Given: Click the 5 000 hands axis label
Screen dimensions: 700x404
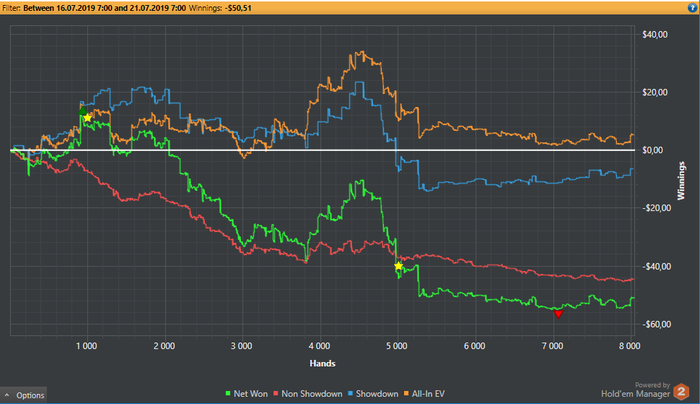Looking at the screenshot, I should coord(397,346).
